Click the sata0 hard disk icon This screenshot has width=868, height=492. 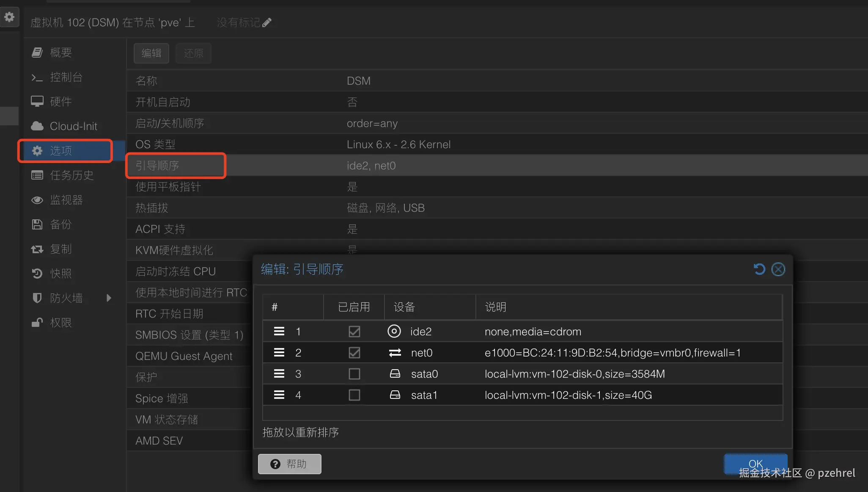(x=395, y=374)
